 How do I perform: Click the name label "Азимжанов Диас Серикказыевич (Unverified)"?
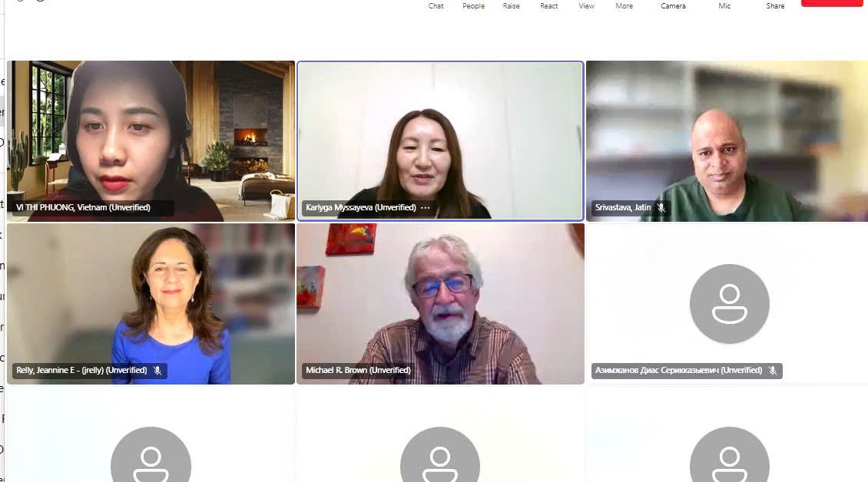pyautogui.click(x=679, y=370)
